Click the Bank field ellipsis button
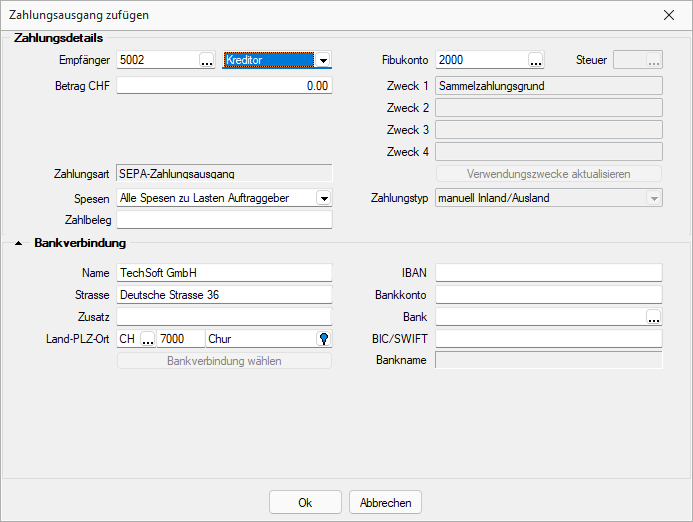The width and height of the screenshot is (693, 522). (x=653, y=317)
